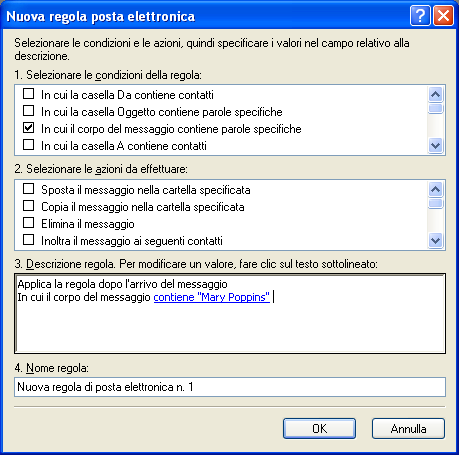Tick the 'Elimina il messaggio' checkbox

coord(28,222)
